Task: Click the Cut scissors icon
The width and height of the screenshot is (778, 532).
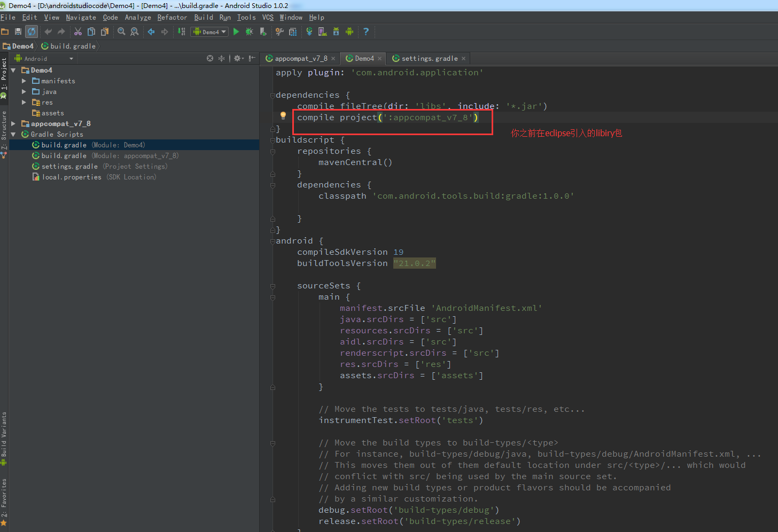Action: tap(78, 32)
